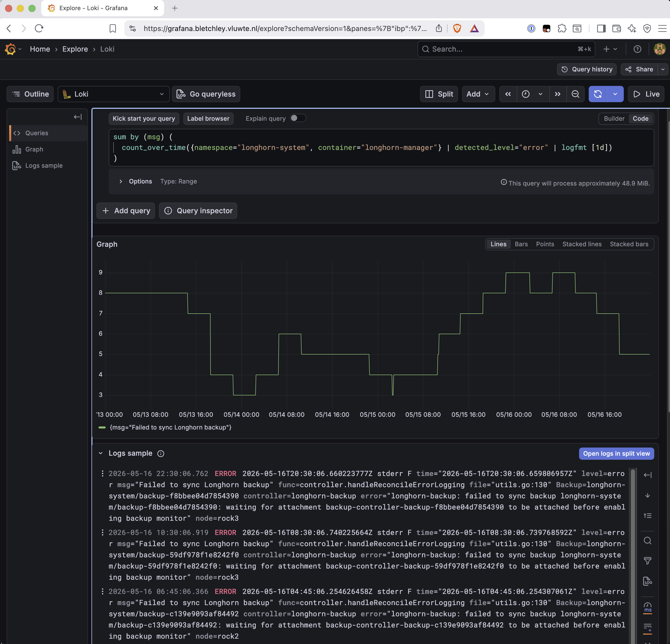The height and width of the screenshot is (644, 670).
Task: Navigate to Home breadcrumb
Action: (40, 49)
